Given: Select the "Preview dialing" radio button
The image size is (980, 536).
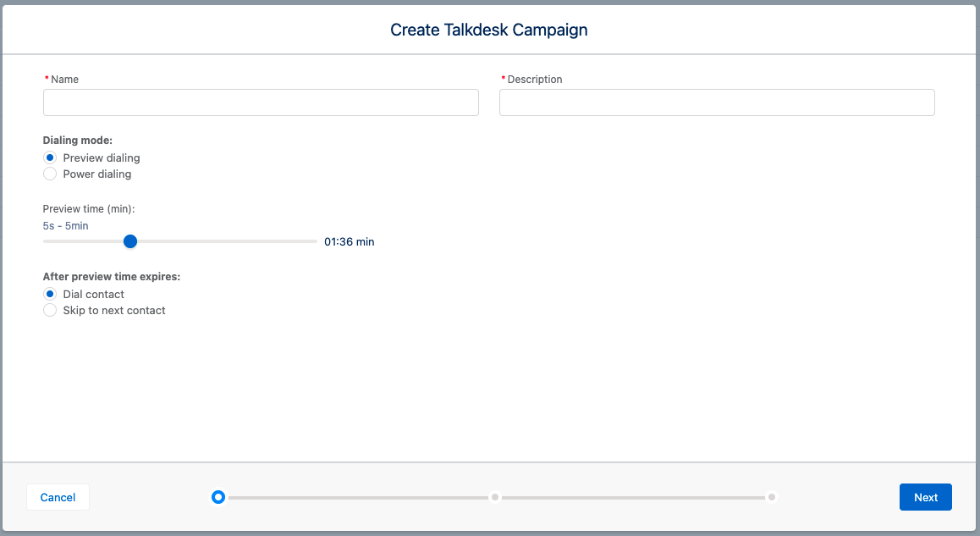Looking at the screenshot, I should click(x=49, y=157).
